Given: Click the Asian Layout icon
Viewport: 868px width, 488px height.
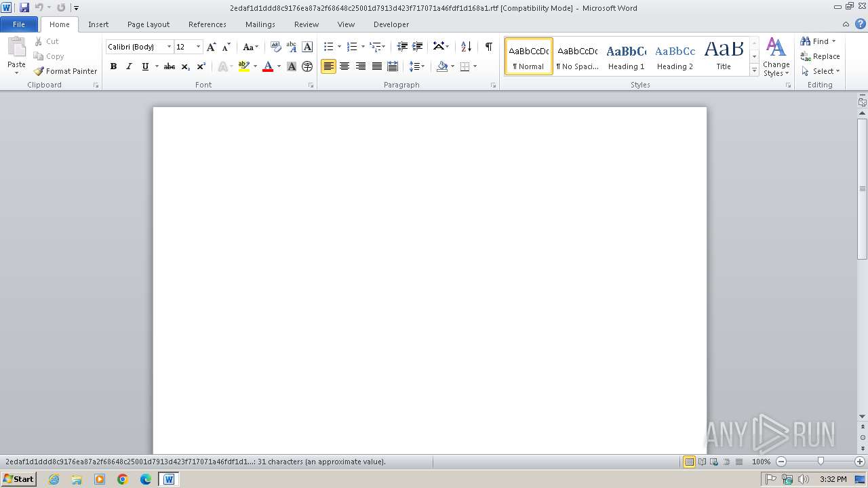Looking at the screenshot, I should [x=441, y=47].
